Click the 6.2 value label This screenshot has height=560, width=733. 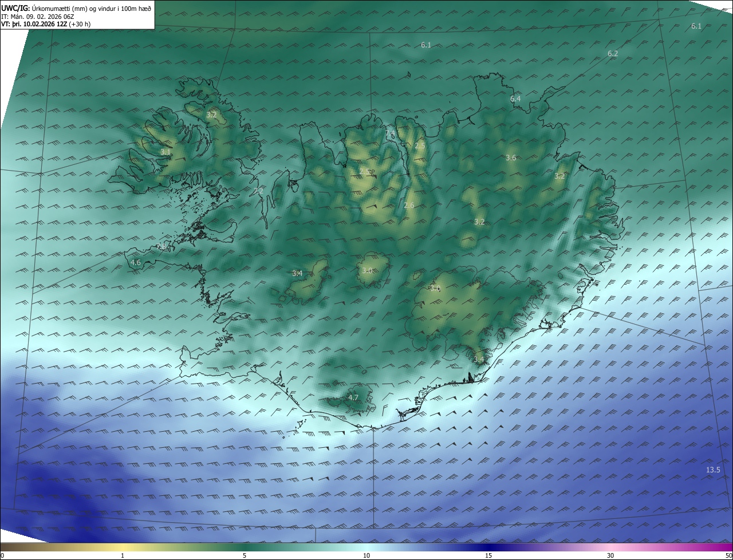point(613,53)
